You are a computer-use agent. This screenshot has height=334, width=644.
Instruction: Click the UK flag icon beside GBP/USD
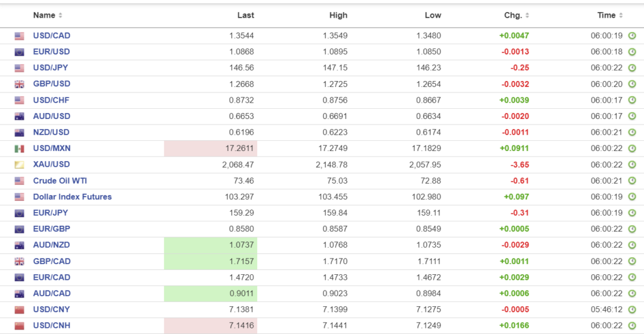(x=19, y=84)
